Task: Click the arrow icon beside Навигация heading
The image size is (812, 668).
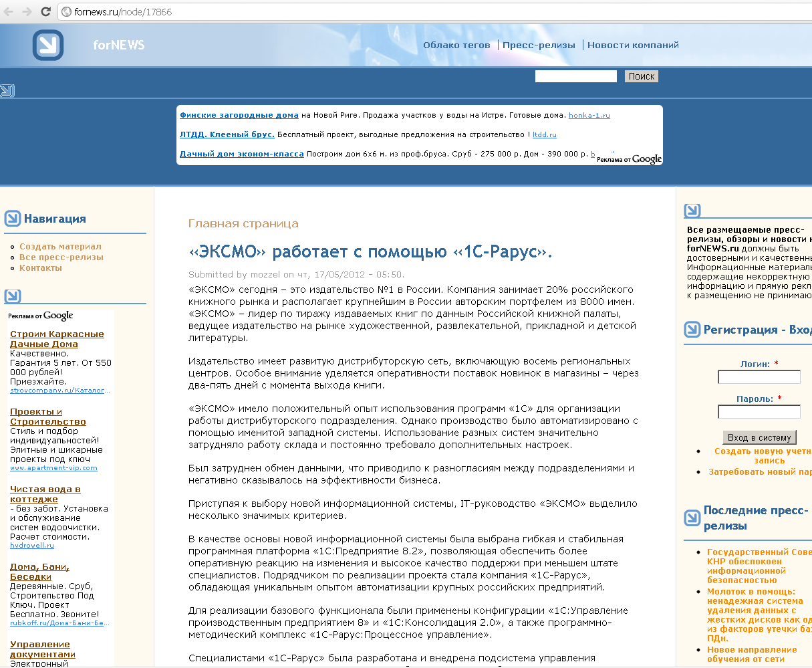Action: 13,219
